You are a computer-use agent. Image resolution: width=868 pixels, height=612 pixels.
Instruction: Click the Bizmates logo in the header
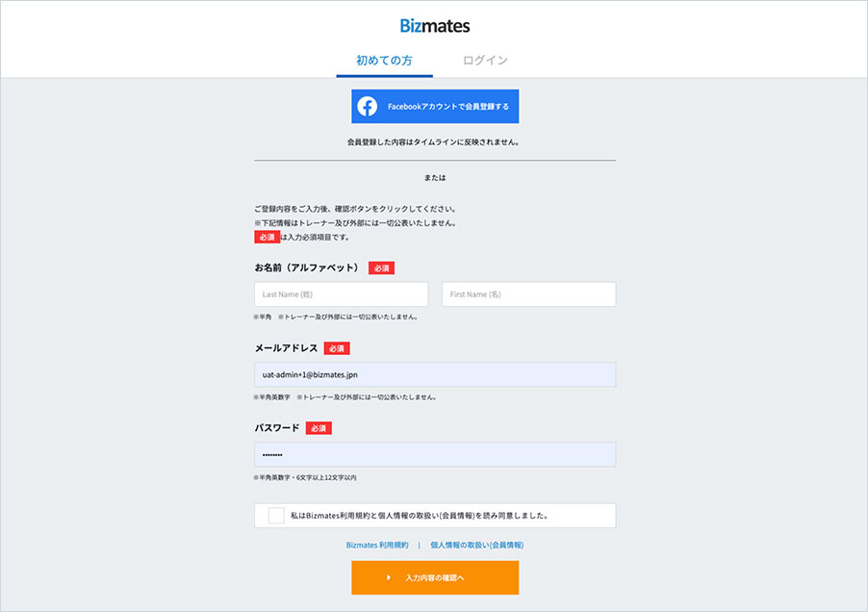(x=434, y=26)
